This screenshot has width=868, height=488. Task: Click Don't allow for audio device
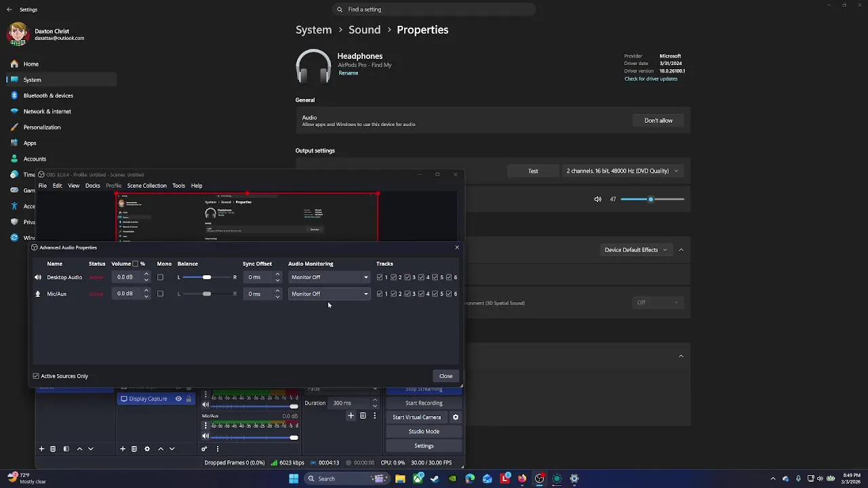point(658,121)
